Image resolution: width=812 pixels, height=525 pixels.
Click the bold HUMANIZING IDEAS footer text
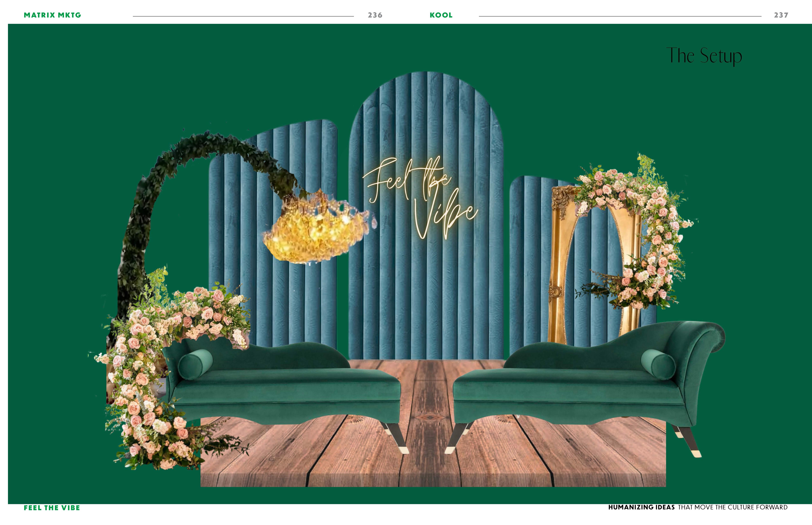[641, 507]
